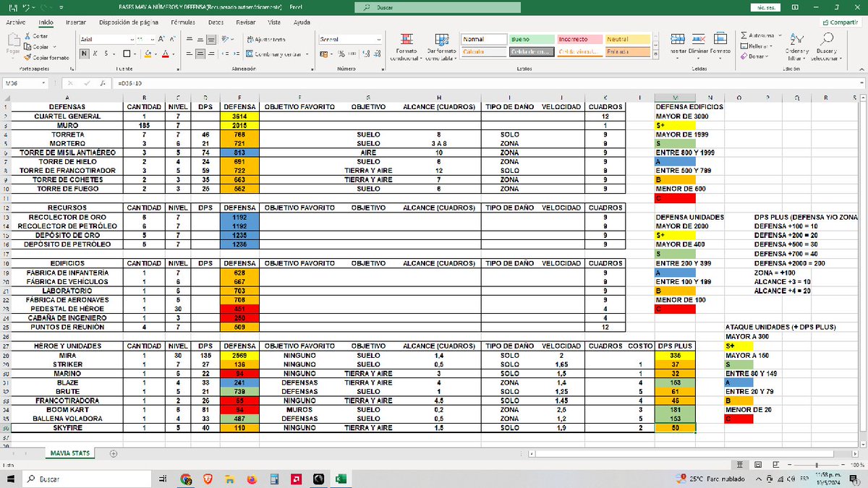Image resolution: width=868 pixels, height=488 pixels.
Task: Click the fill color bucket swatch
Action: pos(149,53)
